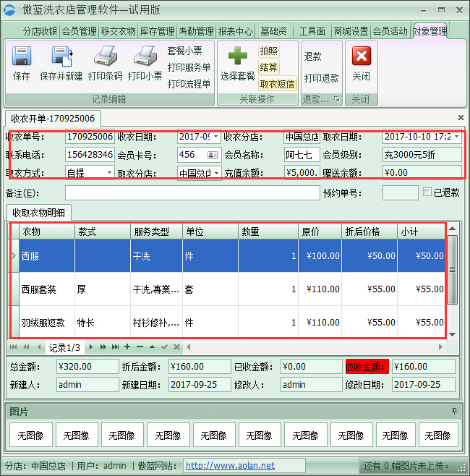Open the 收衣日期 date dropdown

tap(216, 136)
